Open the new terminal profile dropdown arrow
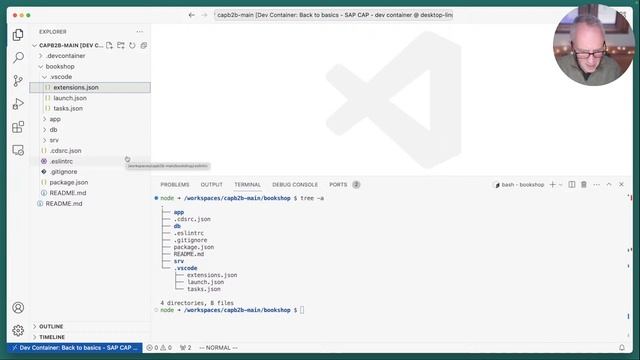 pyautogui.click(x=561, y=184)
